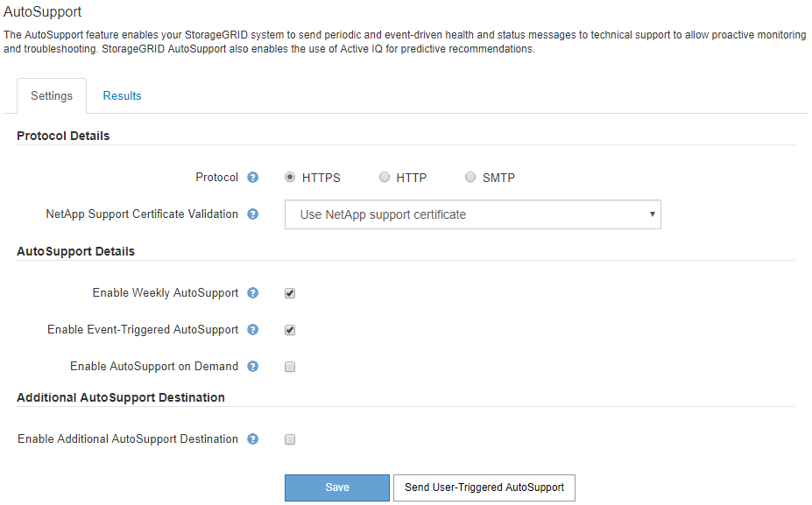Screen dimensions: 812x505
Task: Click the help icon beside Protocol
Action: [253, 178]
